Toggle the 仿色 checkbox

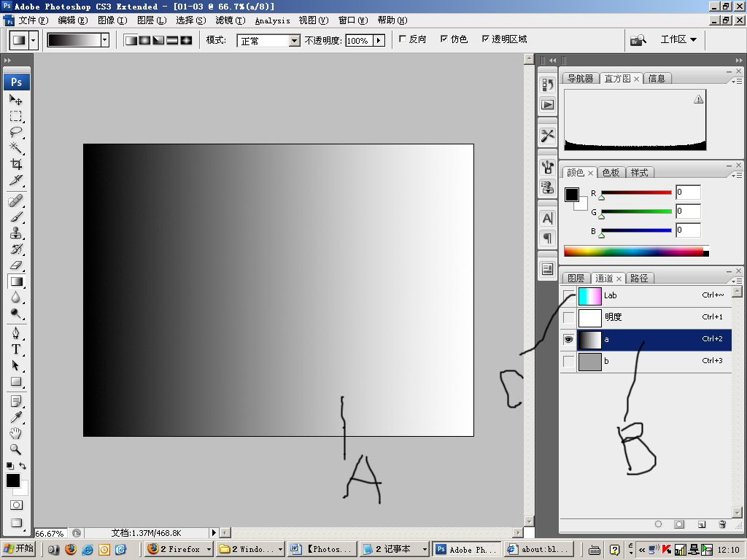444,39
